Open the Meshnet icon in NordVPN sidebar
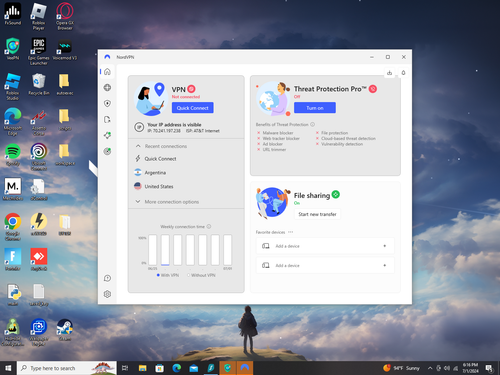500x375 pixels. pos(107,135)
